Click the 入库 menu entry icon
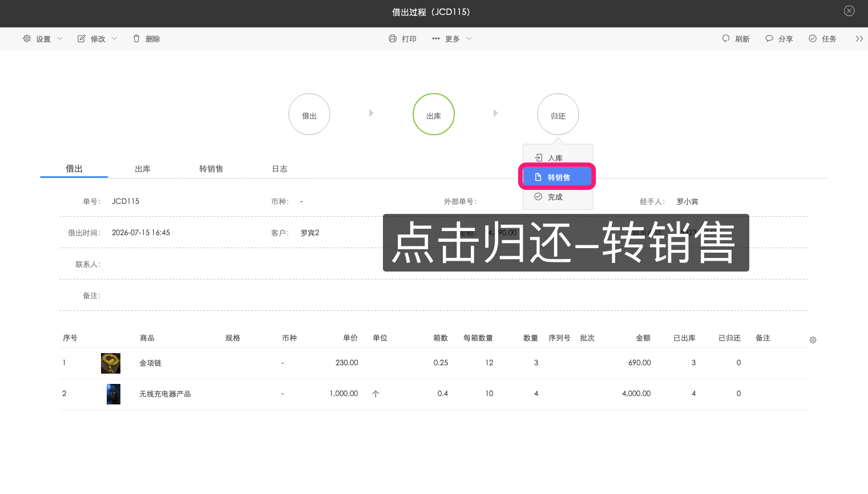The height and width of the screenshot is (494, 868). (x=538, y=158)
